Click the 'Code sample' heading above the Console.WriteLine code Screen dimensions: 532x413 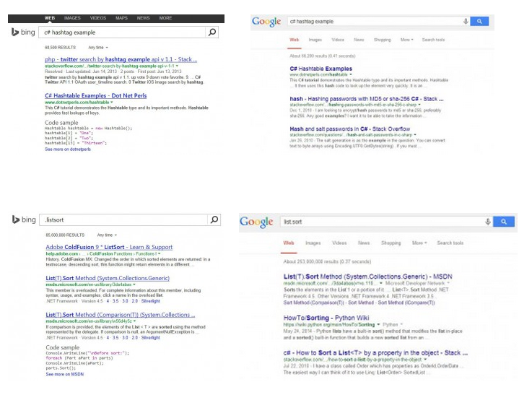pos(62,347)
